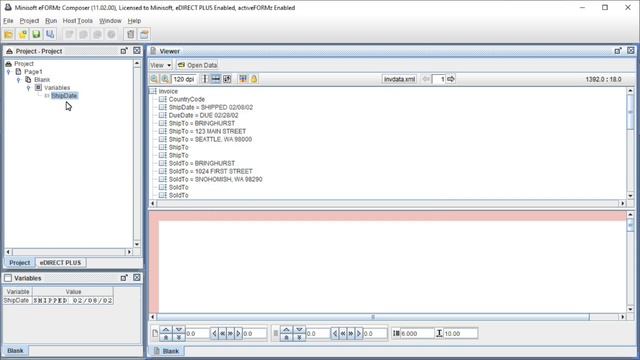
Task: Click the zoom out magnifier icon in Viewer
Action: (154, 79)
